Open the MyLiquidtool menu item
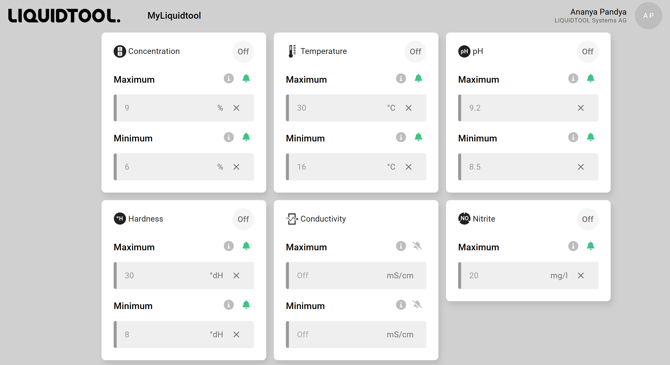Screen dimensions: 670x365 (x=174, y=16)
